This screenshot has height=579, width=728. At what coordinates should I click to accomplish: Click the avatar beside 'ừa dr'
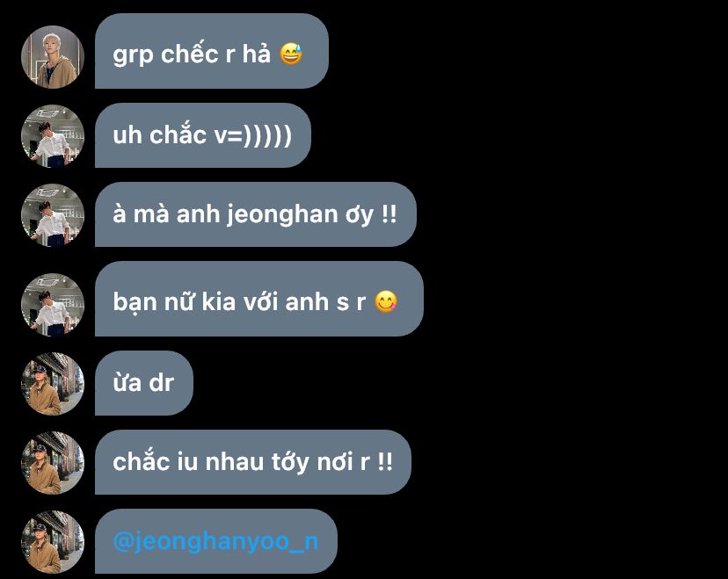click(x=53, y=384)
